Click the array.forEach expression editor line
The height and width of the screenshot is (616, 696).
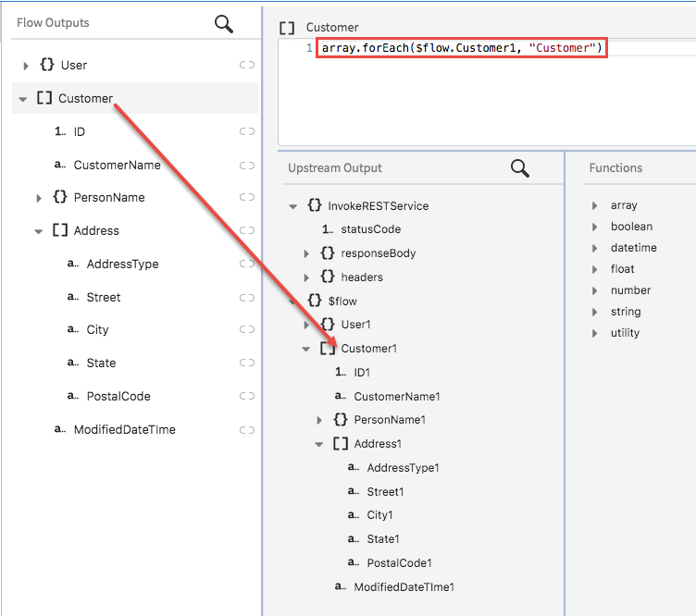coord(463,47)
